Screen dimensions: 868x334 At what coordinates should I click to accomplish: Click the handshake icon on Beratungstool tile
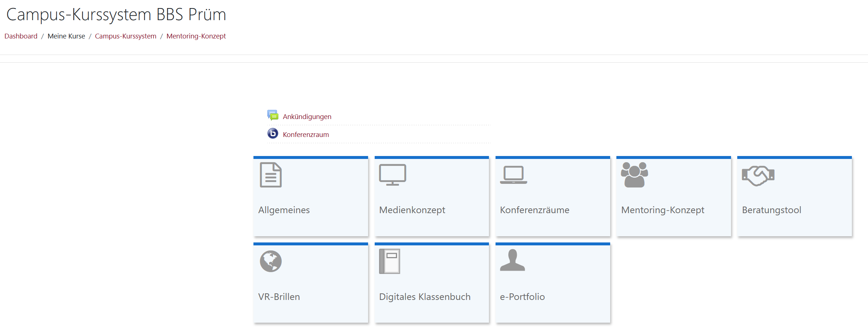758,175
